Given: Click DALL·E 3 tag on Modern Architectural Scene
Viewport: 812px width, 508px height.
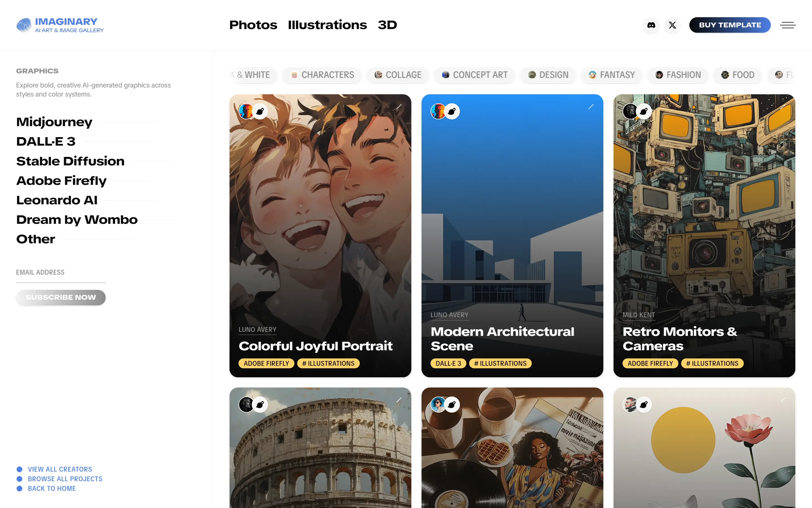Looking at the screenshot, I should click(448, 363).
